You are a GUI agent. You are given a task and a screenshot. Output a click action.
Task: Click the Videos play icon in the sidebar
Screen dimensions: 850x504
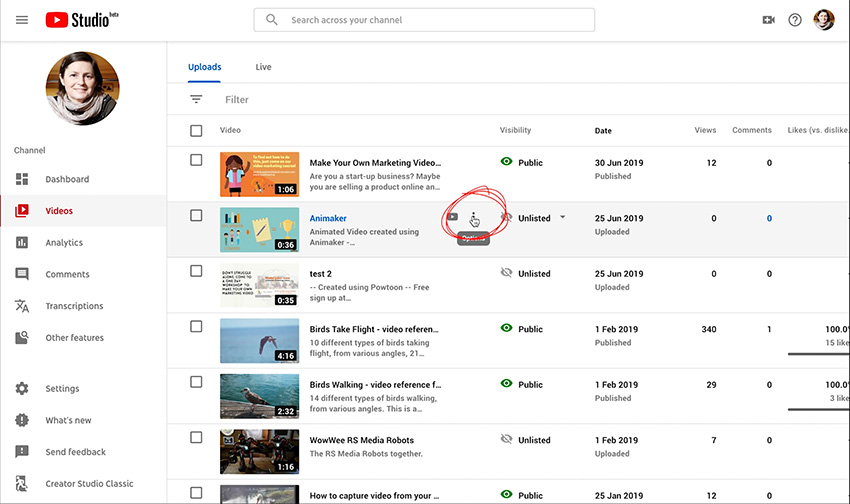point(22,211)
